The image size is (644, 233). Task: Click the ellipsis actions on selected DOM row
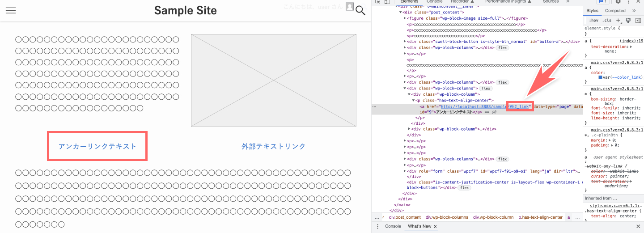(x=374, y=107)
